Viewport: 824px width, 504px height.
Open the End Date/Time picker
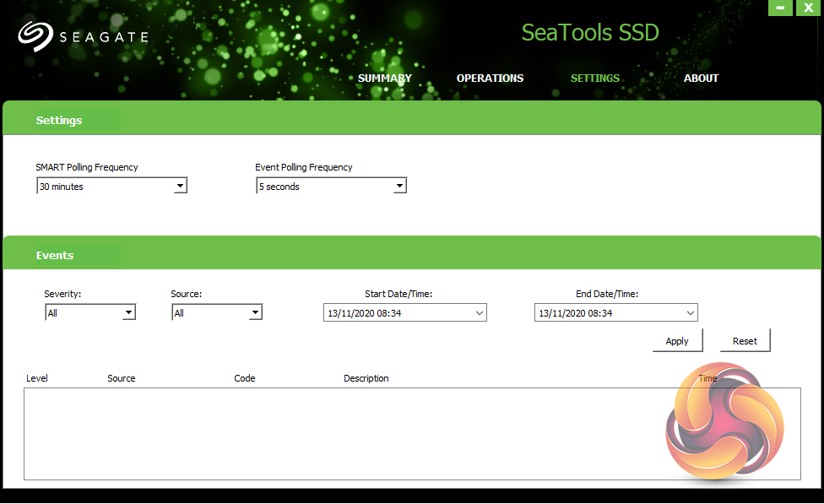pyautogui.click(x=691, y=313)
